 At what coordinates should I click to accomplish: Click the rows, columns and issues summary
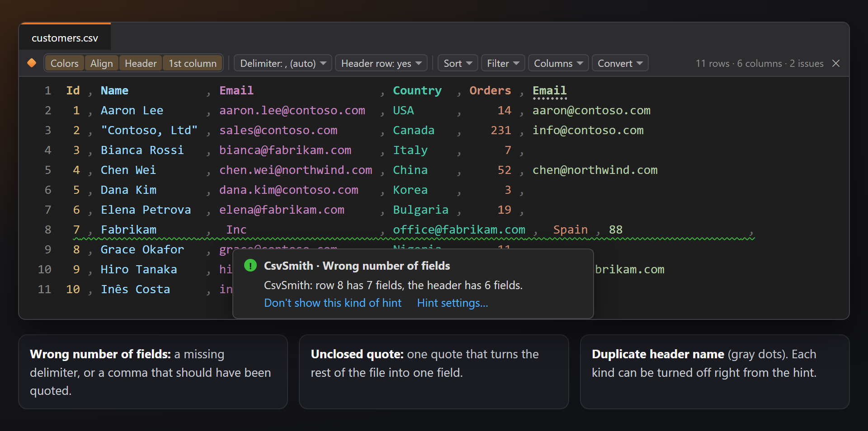click(759, 63)
